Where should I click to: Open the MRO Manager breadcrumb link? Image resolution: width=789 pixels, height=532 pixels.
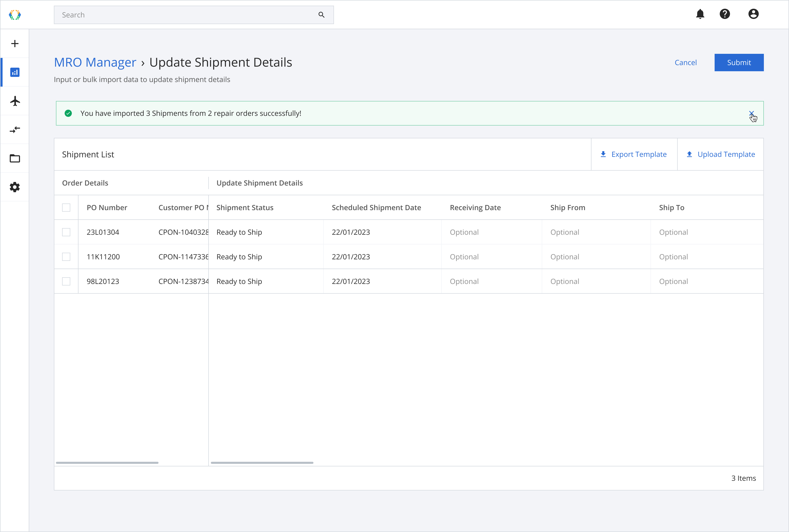click(x=95, y=63)
